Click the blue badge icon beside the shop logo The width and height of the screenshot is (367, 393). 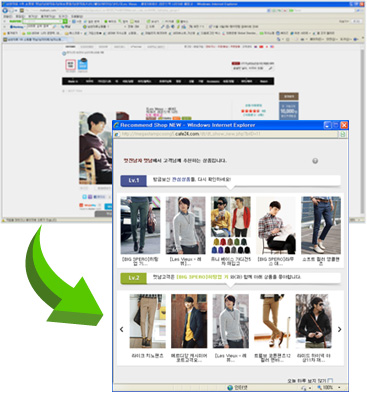[83, 64]
